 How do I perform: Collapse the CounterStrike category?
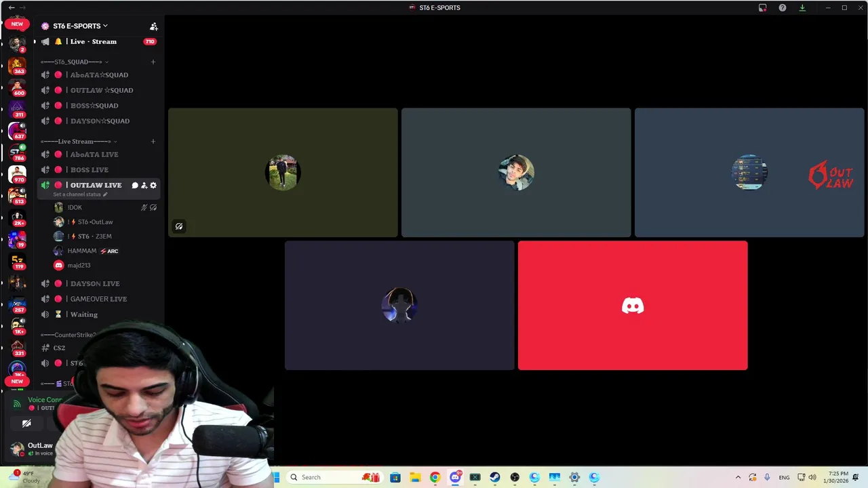point(68,335)
